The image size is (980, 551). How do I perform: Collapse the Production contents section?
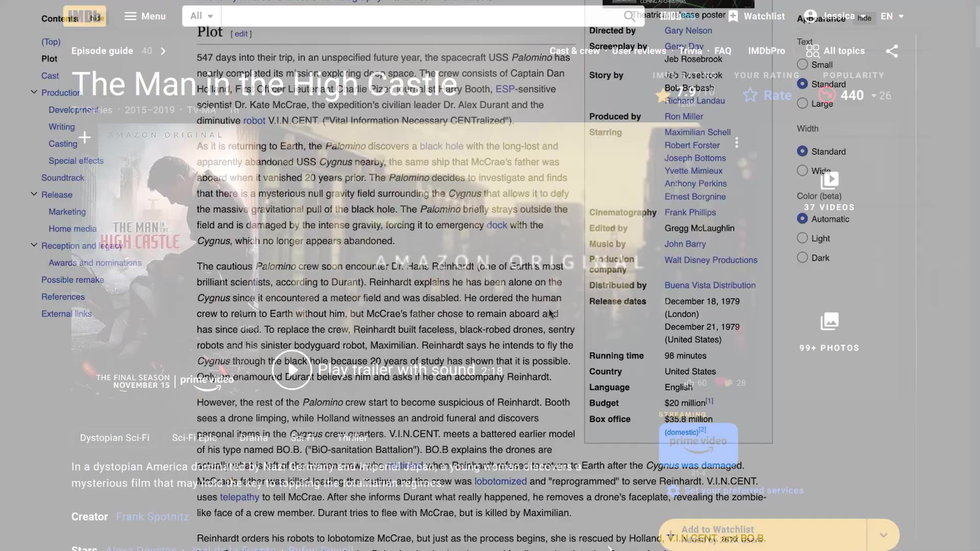[x=34, y=92]
